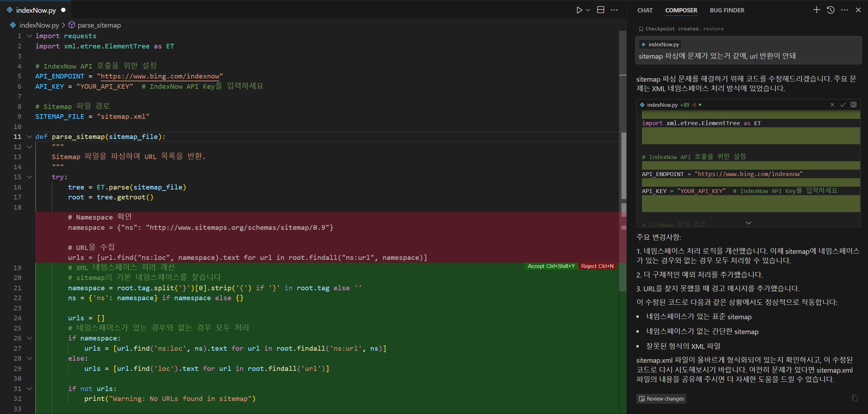Click line number 11 in the gutter
868x414 pixels.
[x=17, y=136]
